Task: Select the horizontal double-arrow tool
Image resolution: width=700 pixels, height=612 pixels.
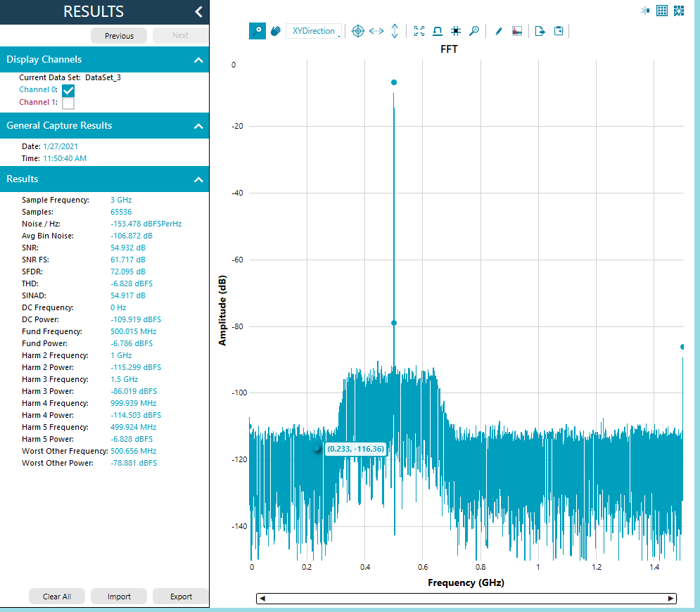Action: pyautogui.click(x=376, y=31)
